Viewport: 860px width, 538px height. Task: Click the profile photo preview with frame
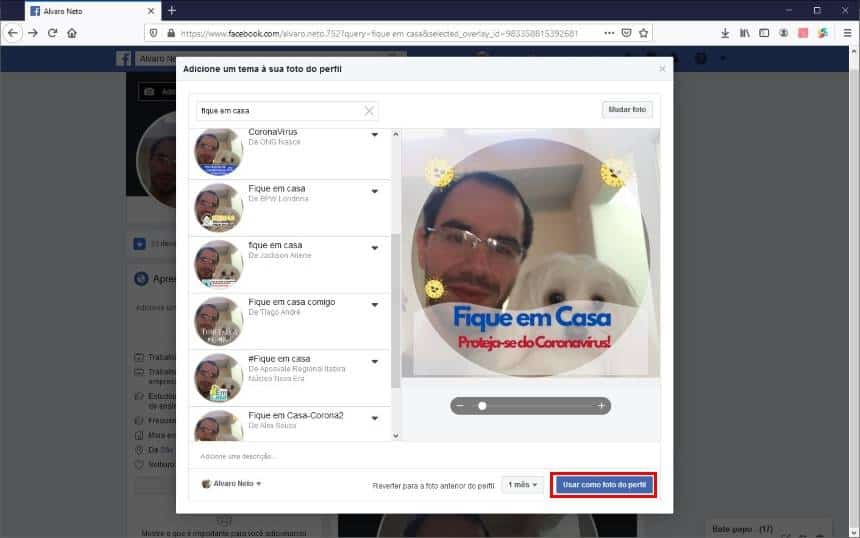pos(530,253)
